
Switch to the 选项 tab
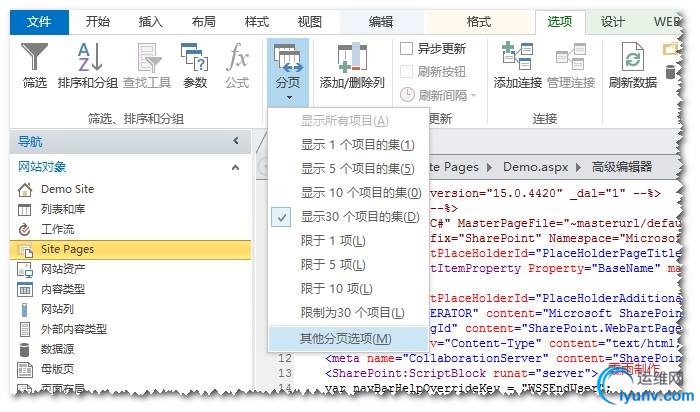coord(560,22)
